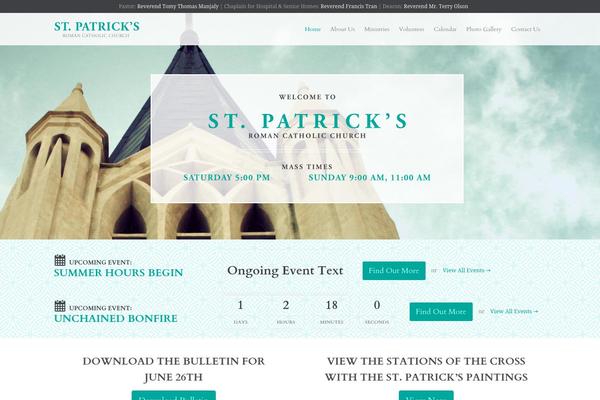Image resolution: width=600 pixels, height=400 pixels.
Task: Open the Volunteer menu item
Action: [411, 29]
